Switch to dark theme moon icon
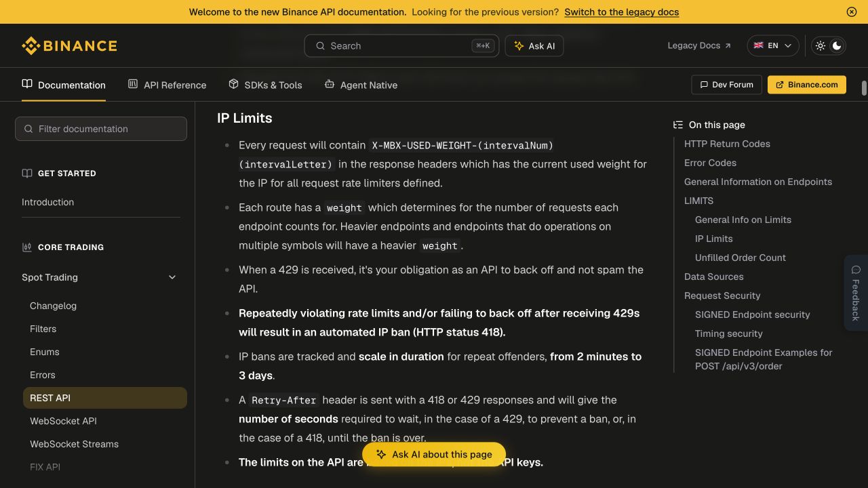Viewport: 868px width, 488px height. pos(837,45)
